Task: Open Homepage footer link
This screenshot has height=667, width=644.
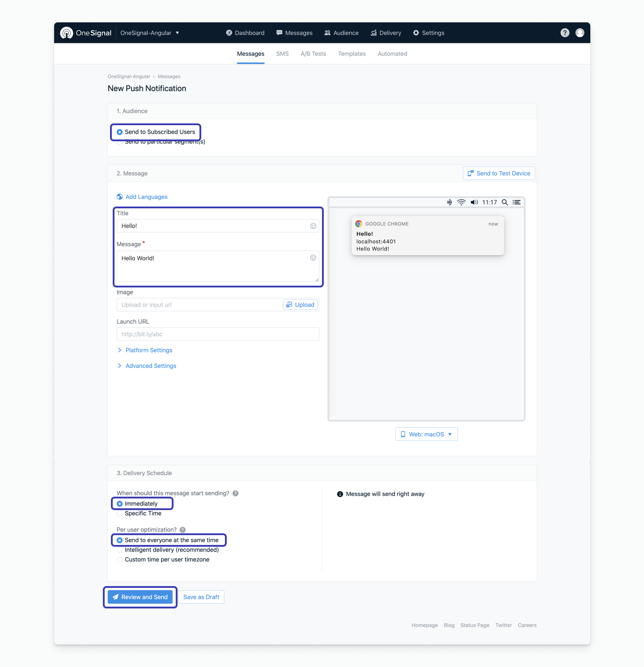Action: 424,625
